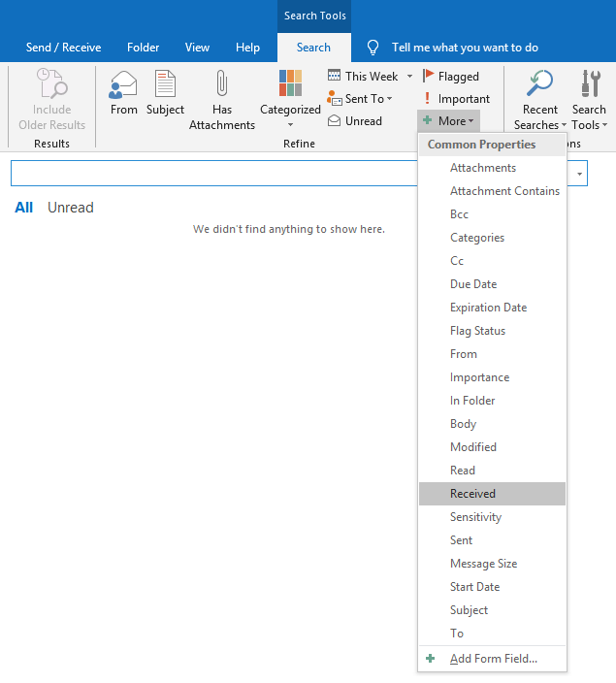Image resolution: width=616 pixels, height=683 pixels.
Task: Click the From envelope icon
Action: (x=123, y=84)
